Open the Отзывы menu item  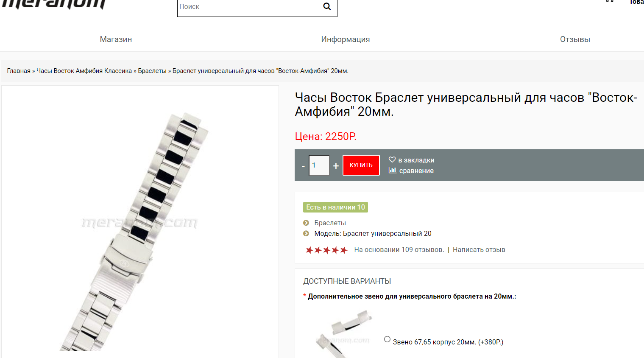(575, 39)
